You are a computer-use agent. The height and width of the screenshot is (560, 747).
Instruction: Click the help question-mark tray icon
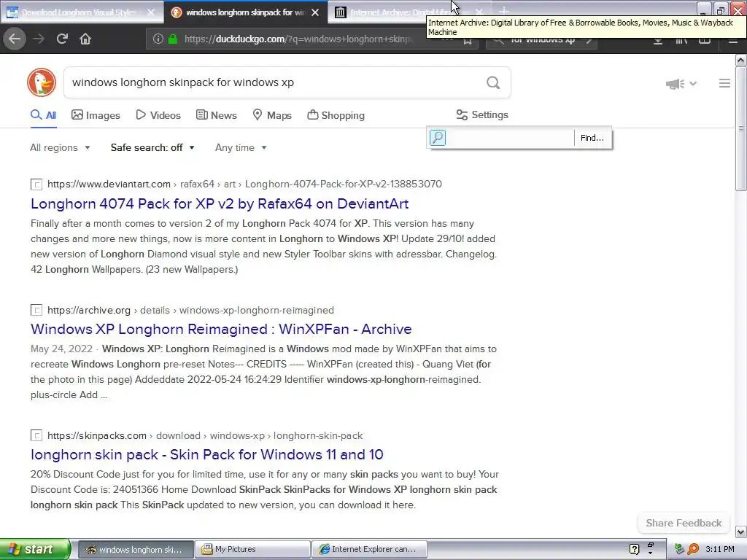point(634,549)
